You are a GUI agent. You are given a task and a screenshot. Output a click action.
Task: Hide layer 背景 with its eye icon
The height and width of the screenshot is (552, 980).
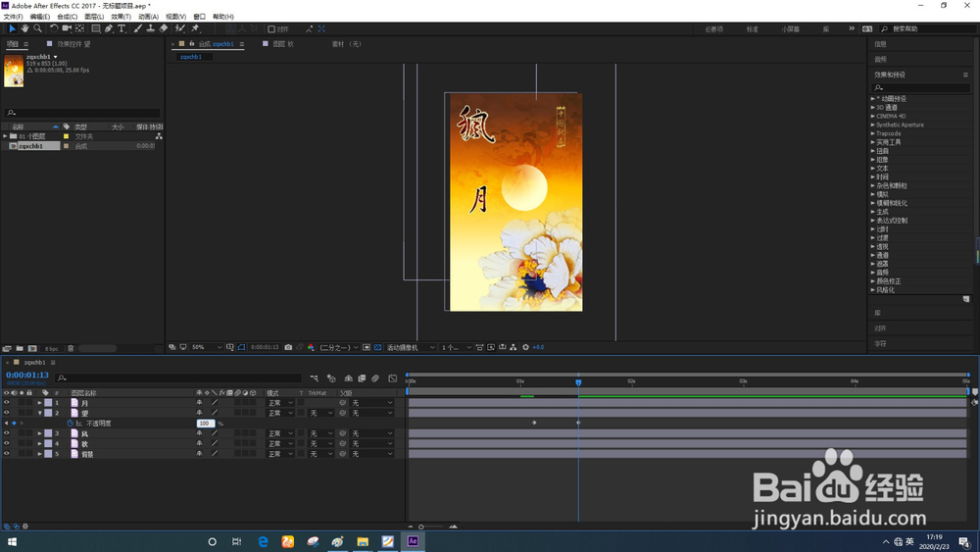(6, 454)
